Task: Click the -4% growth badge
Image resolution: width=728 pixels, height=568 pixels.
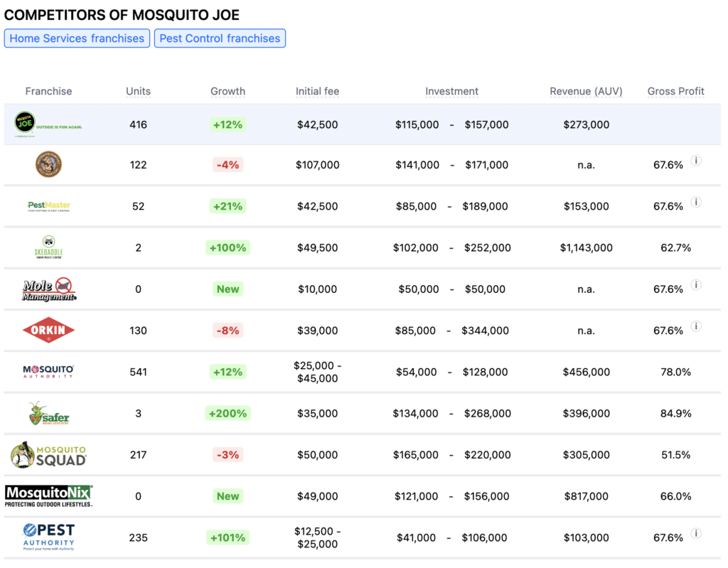Action: tap(227, 165)
